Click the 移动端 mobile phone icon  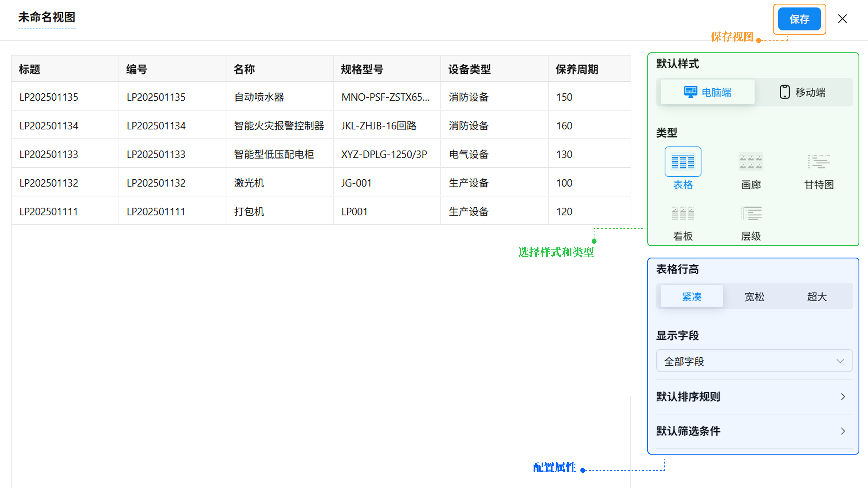pyautogui.click(x=784, y=91)
